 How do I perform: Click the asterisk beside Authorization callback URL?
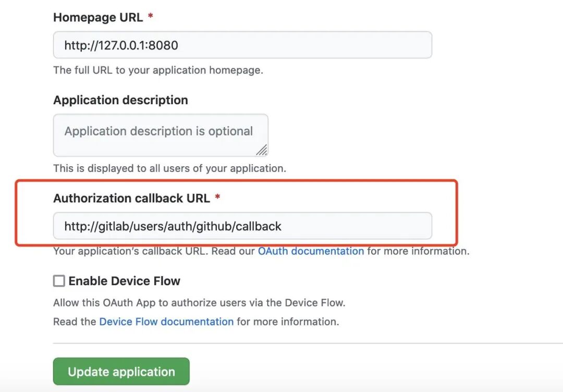coord(217,198)
